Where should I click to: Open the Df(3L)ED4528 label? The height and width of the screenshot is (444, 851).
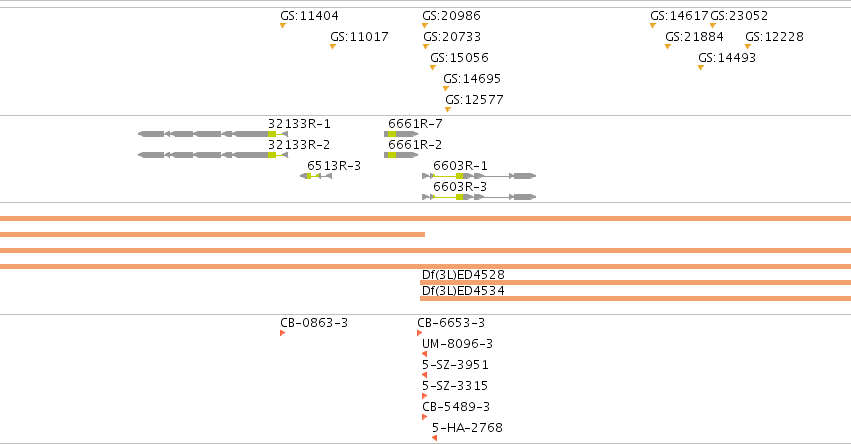pyautogui.click(x=463, y=275)
